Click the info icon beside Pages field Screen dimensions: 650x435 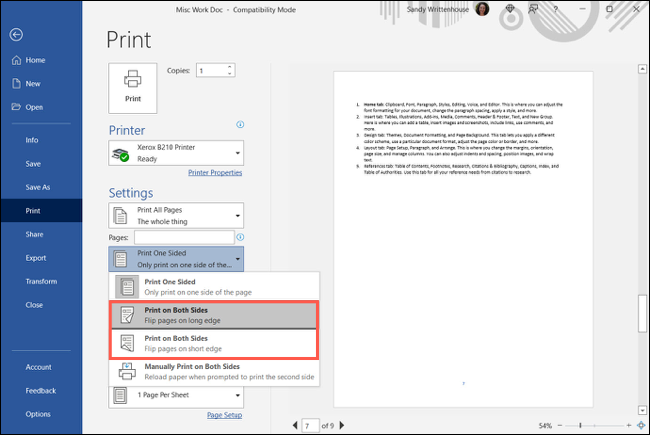click(x=240, y=237)
